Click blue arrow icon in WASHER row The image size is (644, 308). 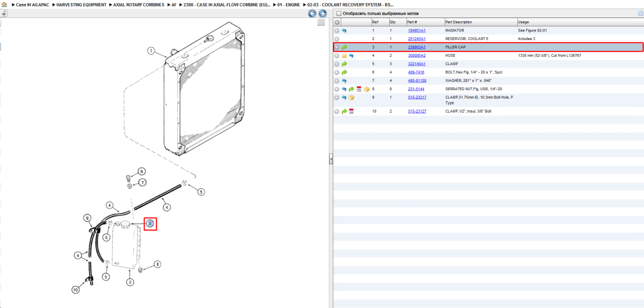click(x=344, y=81)
